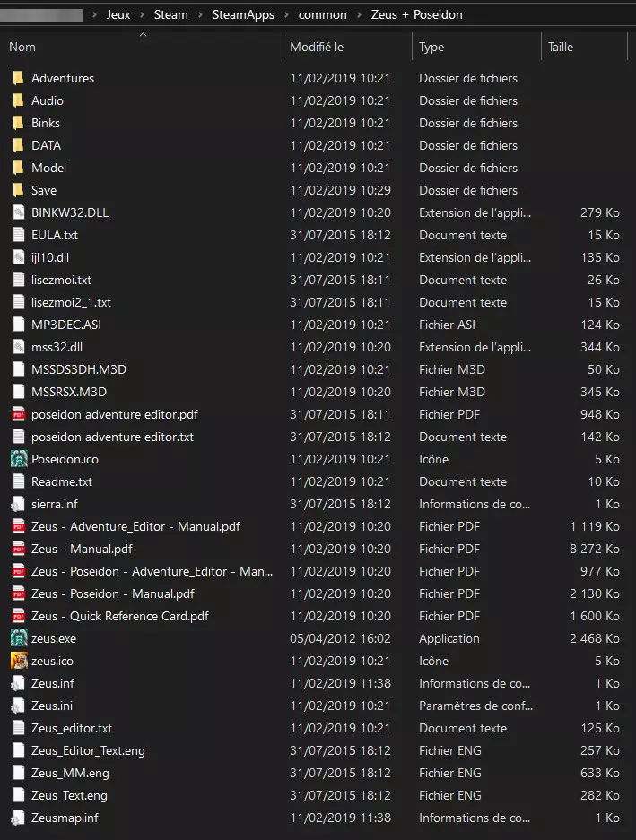The height and width of the screenshot is (840, 636).
Task: Click the zeus.ico icon
Action: click(x=19, y=661)
